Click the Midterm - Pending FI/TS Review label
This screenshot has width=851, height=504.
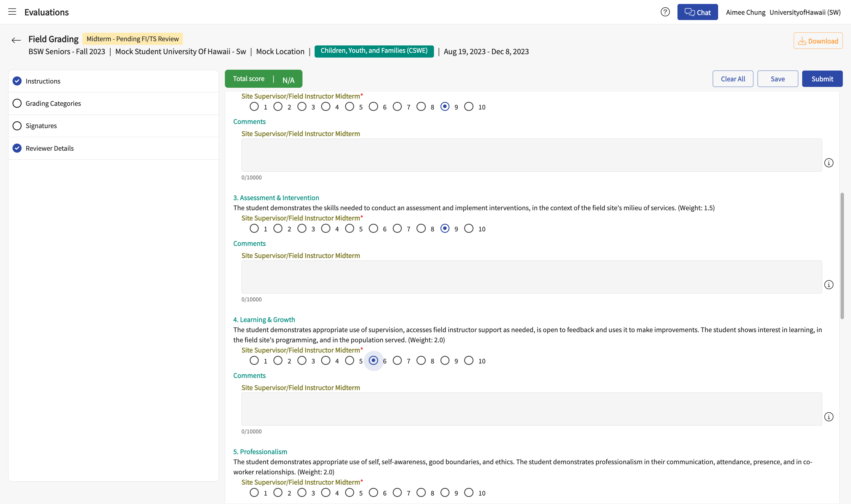132,39
